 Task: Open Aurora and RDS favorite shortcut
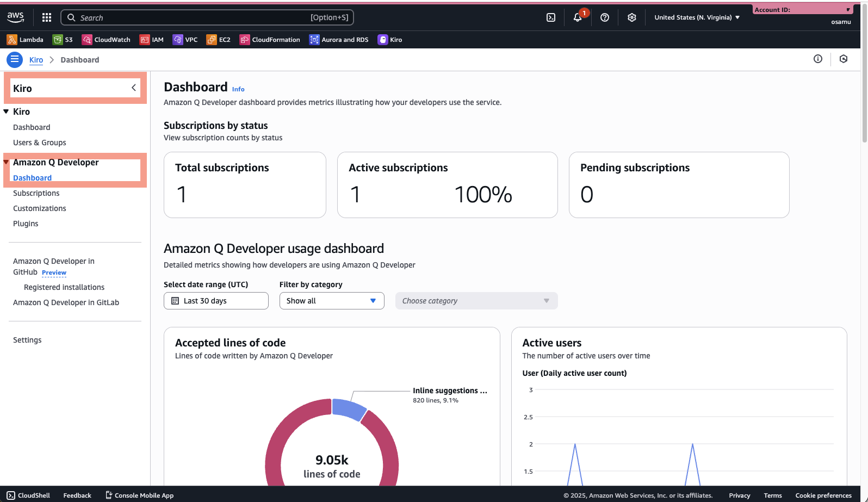coord(339,40)
